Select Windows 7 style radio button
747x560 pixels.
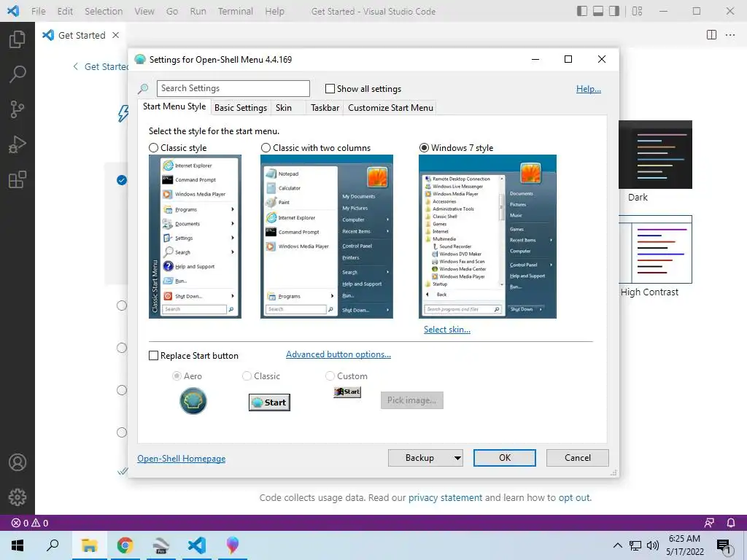(424, 147)
